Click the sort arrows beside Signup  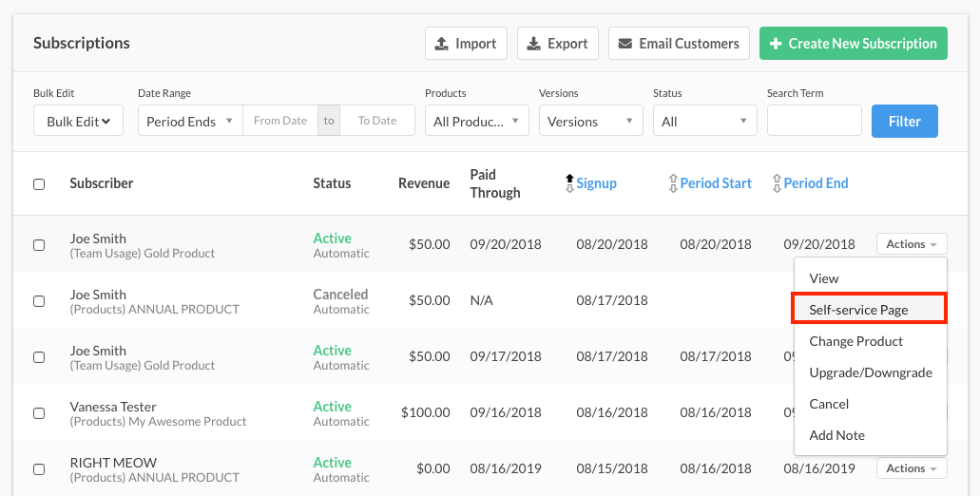(569, 183)
